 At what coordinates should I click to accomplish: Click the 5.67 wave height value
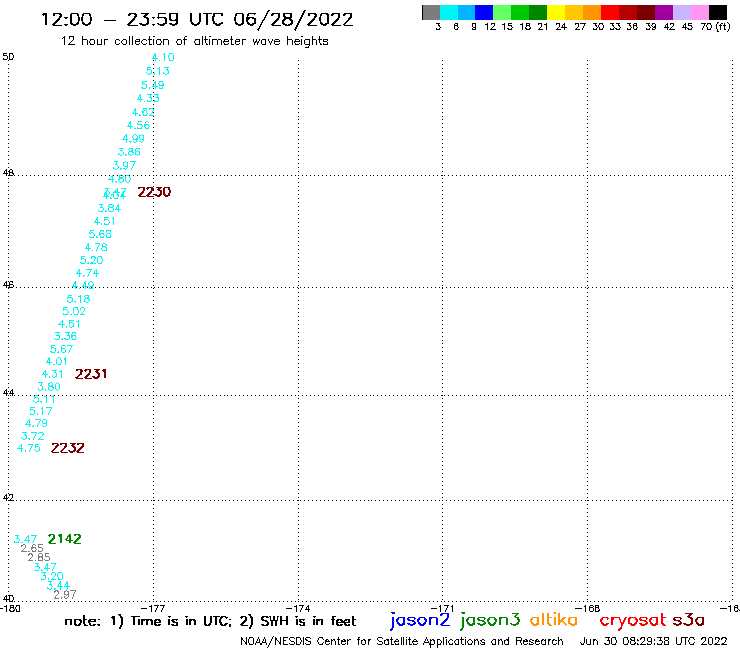tap(62, 349)
